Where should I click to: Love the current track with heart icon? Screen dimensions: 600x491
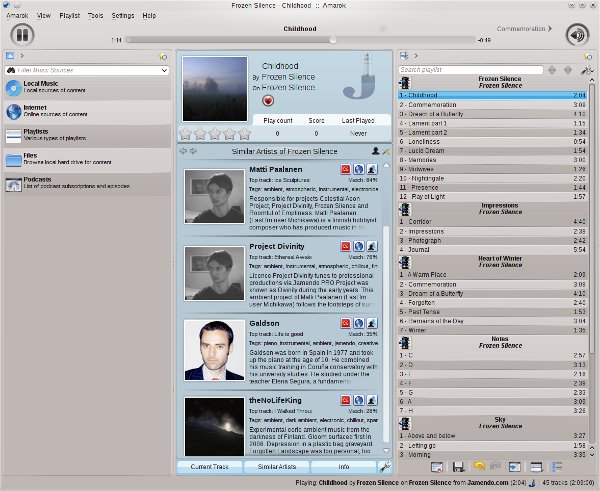click(x=268, y=101)
